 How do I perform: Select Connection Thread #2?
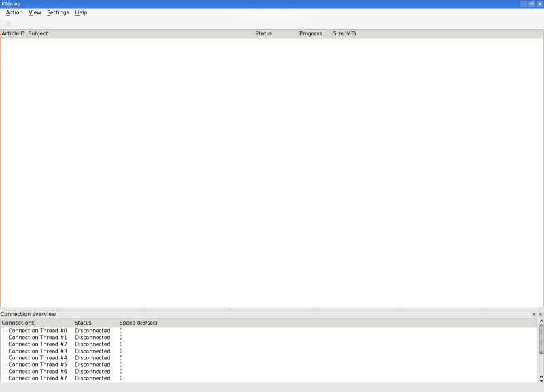[37, 344]
